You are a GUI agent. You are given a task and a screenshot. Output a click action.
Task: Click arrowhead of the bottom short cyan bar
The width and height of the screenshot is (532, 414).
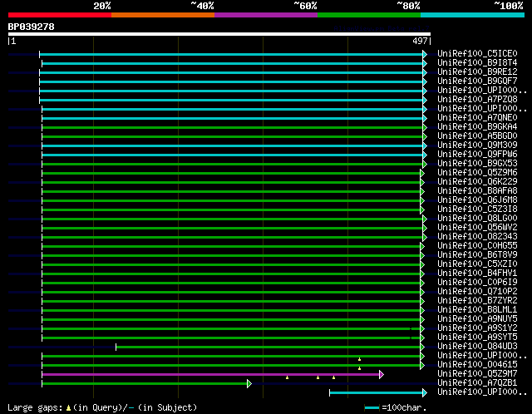(424, 392)
